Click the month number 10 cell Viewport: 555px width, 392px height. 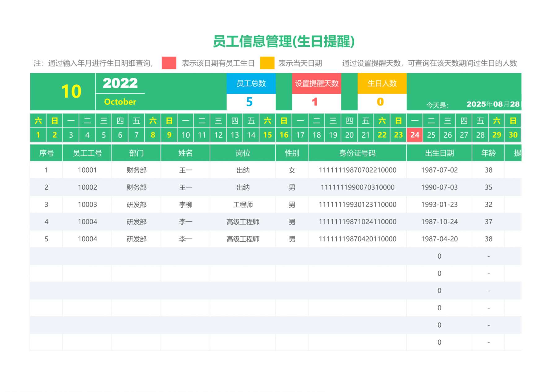(x=63, y=92)
